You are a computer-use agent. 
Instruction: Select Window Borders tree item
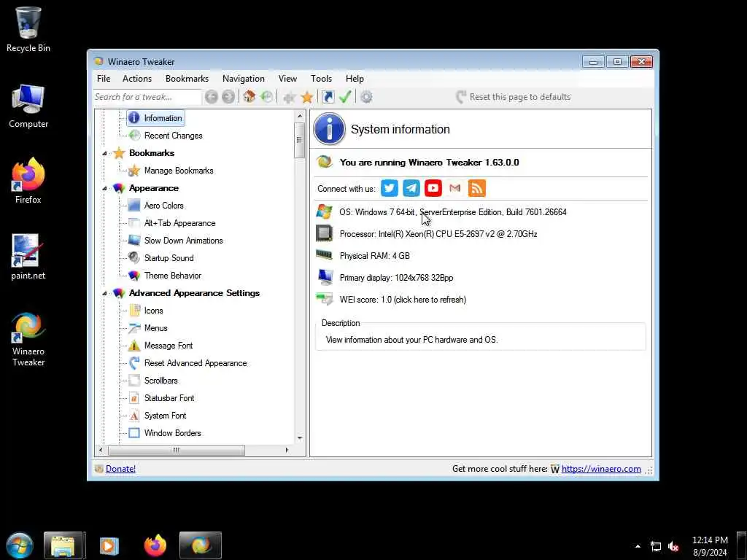[x=172, y=433]
